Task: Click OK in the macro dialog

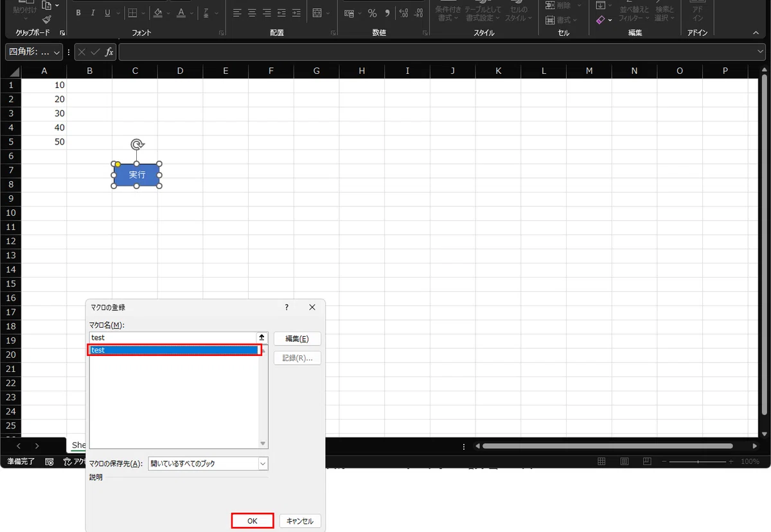Action: click(253, 521)
